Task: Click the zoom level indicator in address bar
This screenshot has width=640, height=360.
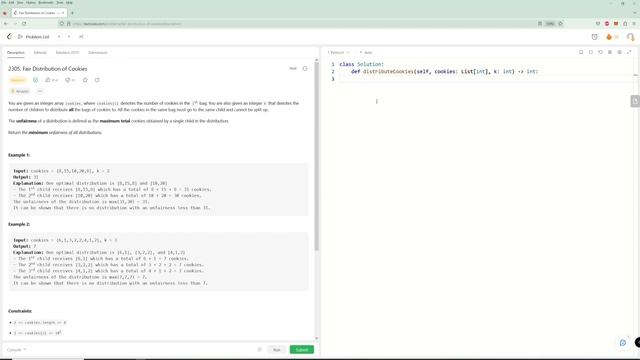Action: tap(550, 24)
